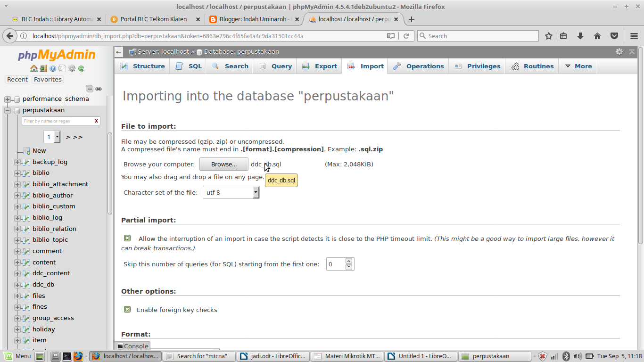The height and width of the screenshot is (362, 644).
Task: Toggle the link with main panel icon
Action: pyautogui.click(x=99, y=89)
